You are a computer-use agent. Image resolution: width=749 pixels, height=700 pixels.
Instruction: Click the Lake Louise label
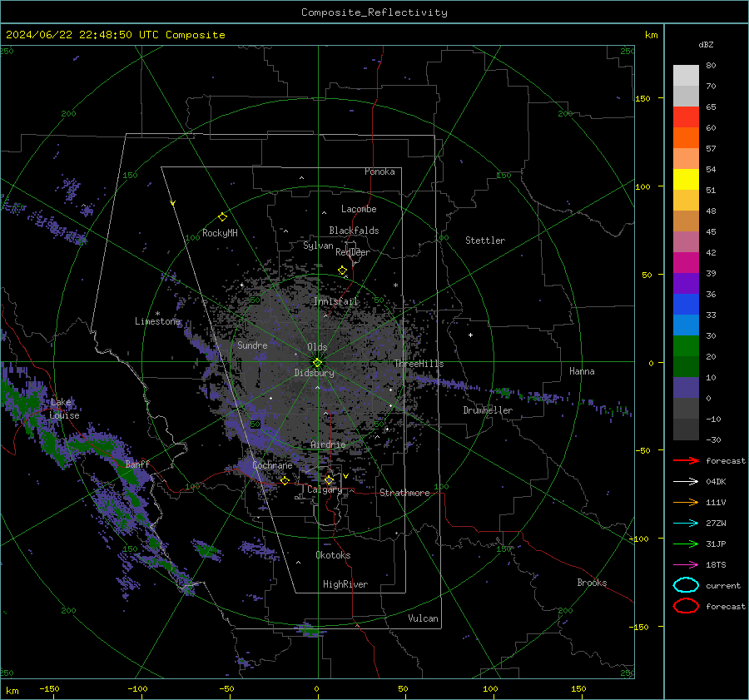pos(64,409)
